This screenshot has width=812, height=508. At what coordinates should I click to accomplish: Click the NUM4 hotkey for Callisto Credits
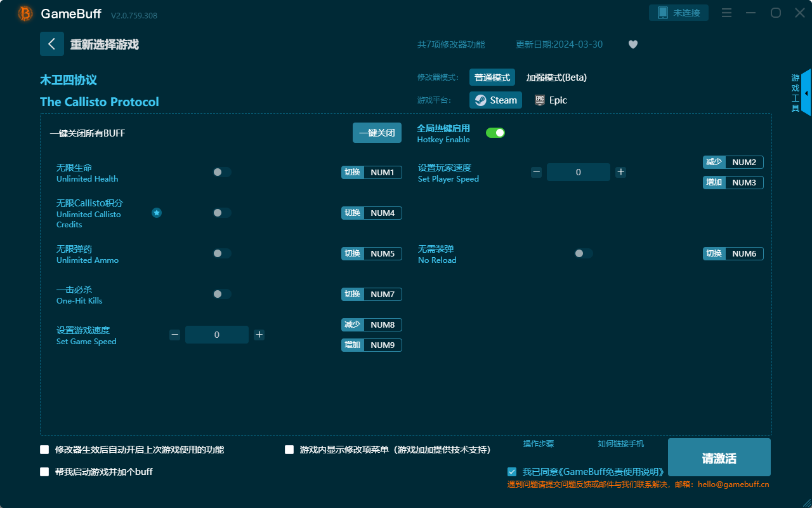pyautogui.click(x=383, y=213)
